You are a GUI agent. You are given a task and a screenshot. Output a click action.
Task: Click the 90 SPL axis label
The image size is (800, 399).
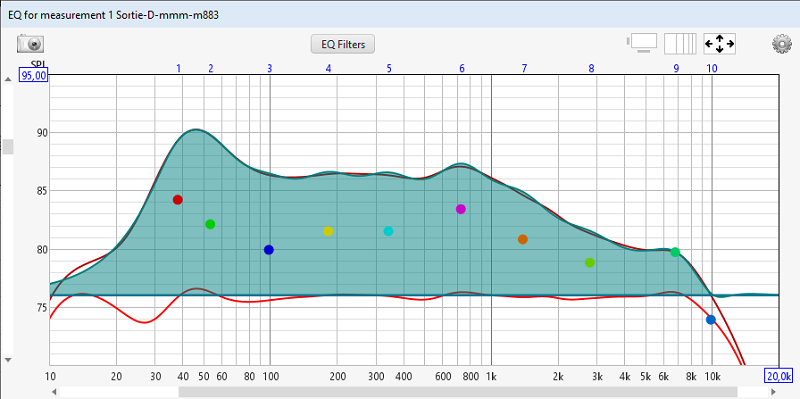point(41,133)
